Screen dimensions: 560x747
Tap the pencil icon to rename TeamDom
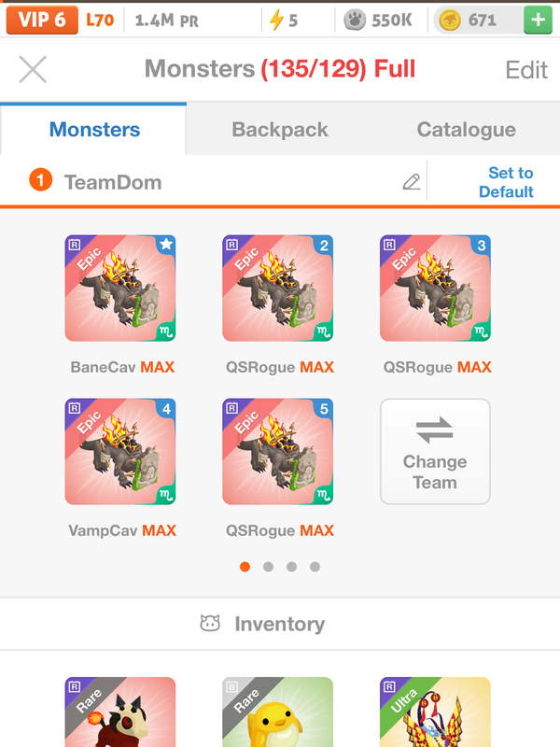(411, 182)
